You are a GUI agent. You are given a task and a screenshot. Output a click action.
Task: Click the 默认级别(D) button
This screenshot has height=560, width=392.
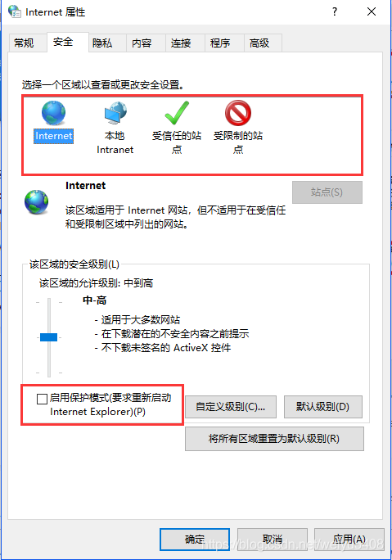323,407
